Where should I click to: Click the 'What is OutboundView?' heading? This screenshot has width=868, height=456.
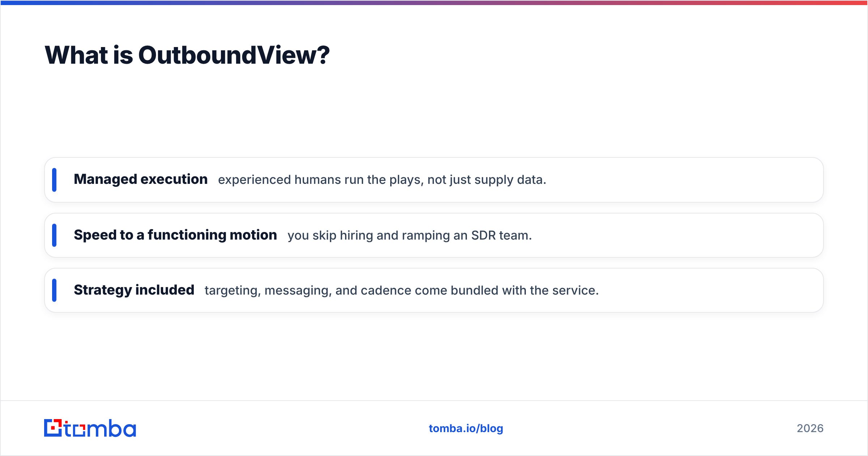[187, 55]
